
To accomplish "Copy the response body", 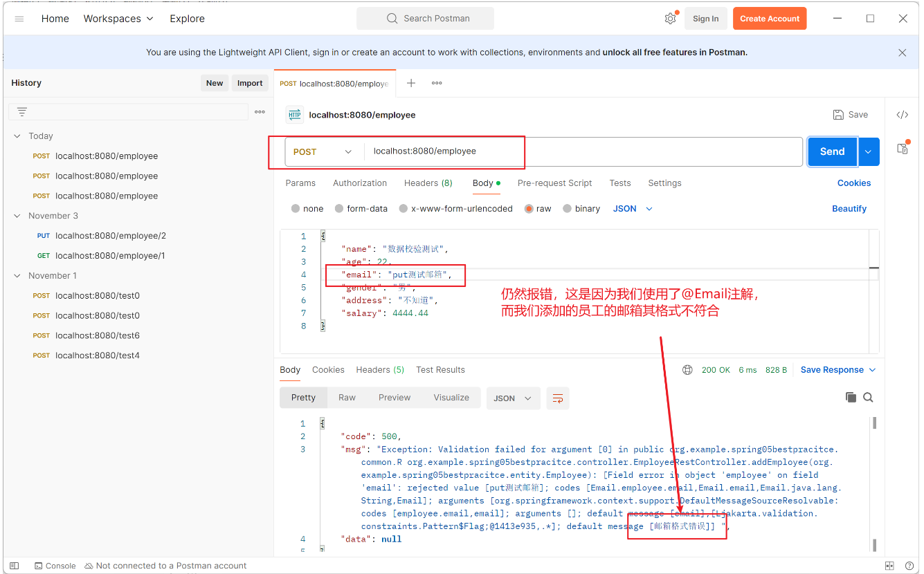I will click(x=851, y=397).
